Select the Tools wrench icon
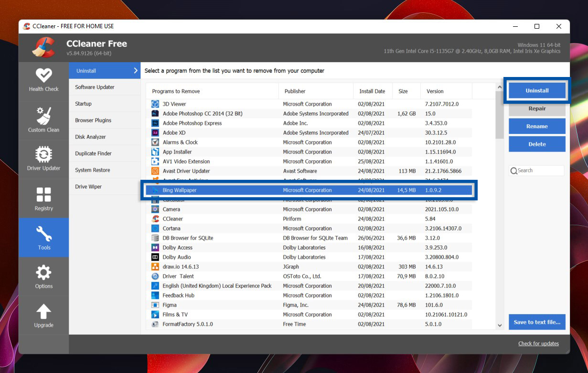Viewport: 588px width, 373px height. 43,233
